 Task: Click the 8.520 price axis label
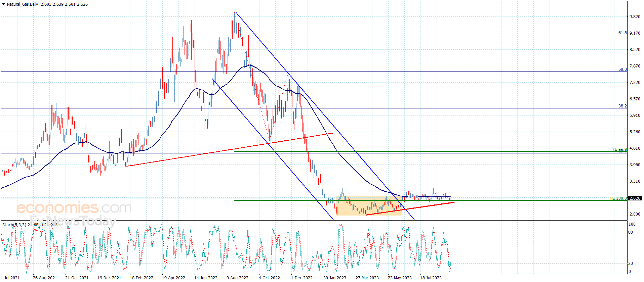coord(635,50)
